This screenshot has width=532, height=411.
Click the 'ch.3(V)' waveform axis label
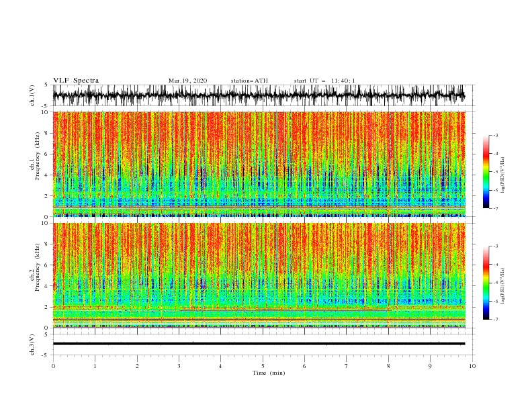pyautogui.click(x=32, y=345)
